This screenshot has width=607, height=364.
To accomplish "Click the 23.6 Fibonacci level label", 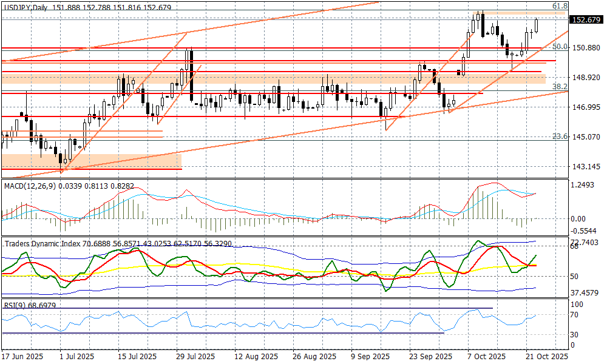I will pyautogui.click(x=559, y=136).
